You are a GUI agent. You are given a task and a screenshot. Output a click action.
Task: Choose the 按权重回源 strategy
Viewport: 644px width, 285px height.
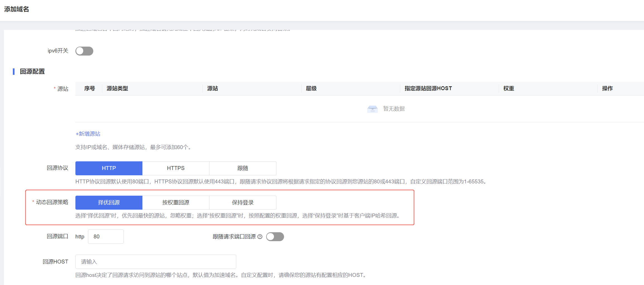176,203
